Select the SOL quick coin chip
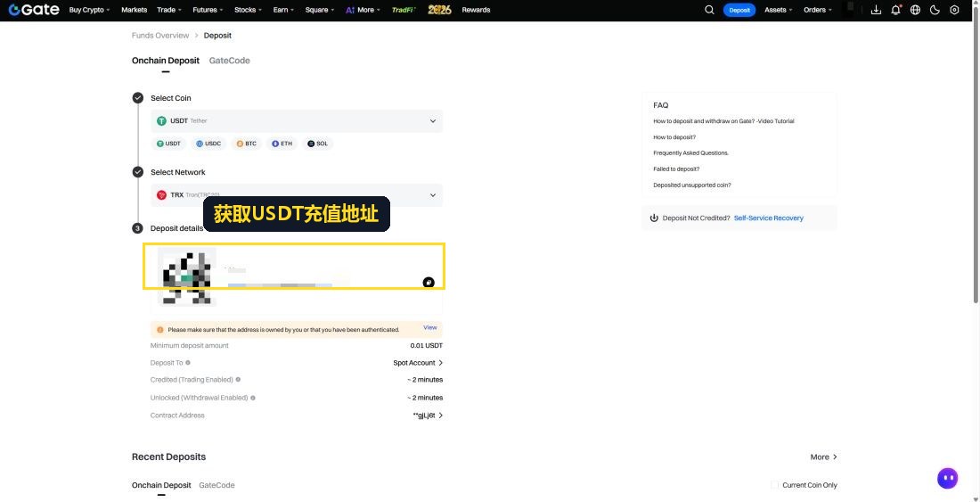980x502 pixels. [x=317, y=144]
